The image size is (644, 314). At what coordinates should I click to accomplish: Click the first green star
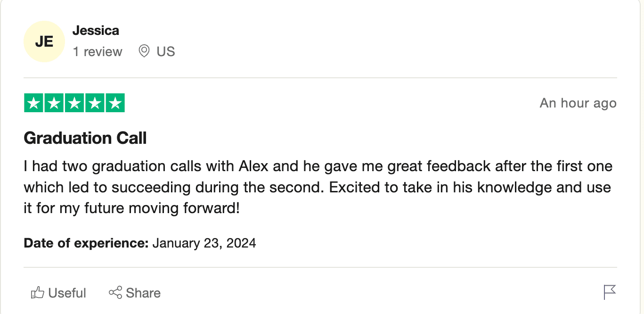[x=33, y=103]
